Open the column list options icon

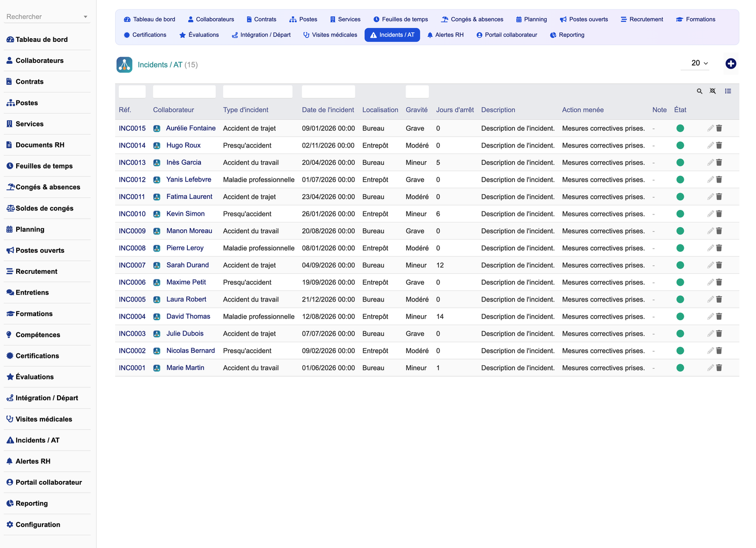pyautogui.click(x=728, y=91)
